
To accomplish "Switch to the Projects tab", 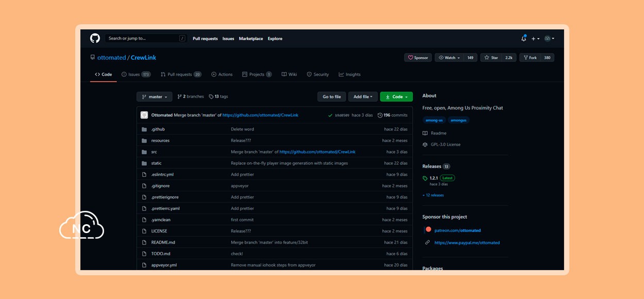I will (x=257, y=74).
